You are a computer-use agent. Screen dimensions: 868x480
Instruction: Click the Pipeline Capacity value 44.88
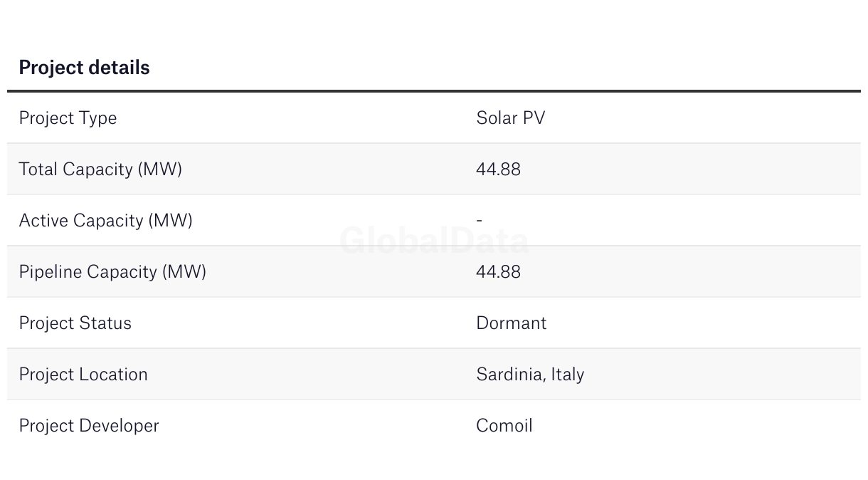498,271
